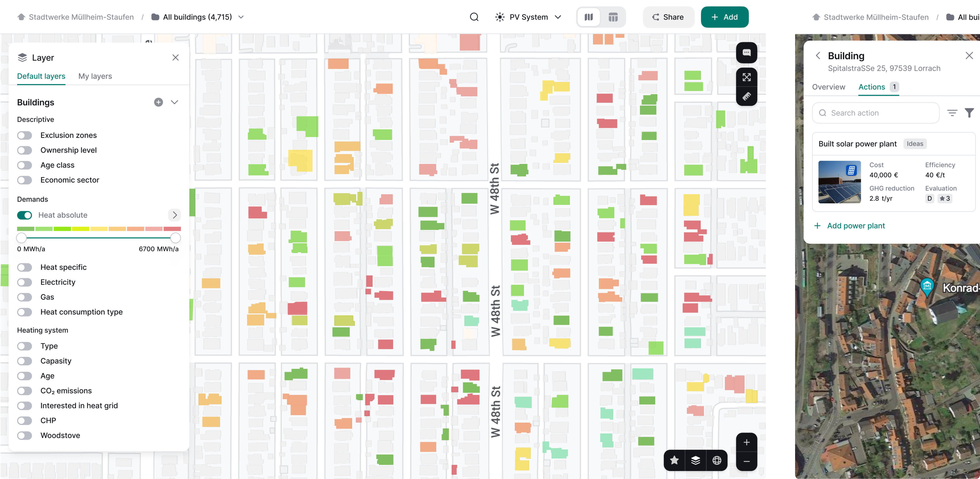This screenshot has width=980, height=479.
Task: Click Add power plant link
Action: [x=856, y=226]
